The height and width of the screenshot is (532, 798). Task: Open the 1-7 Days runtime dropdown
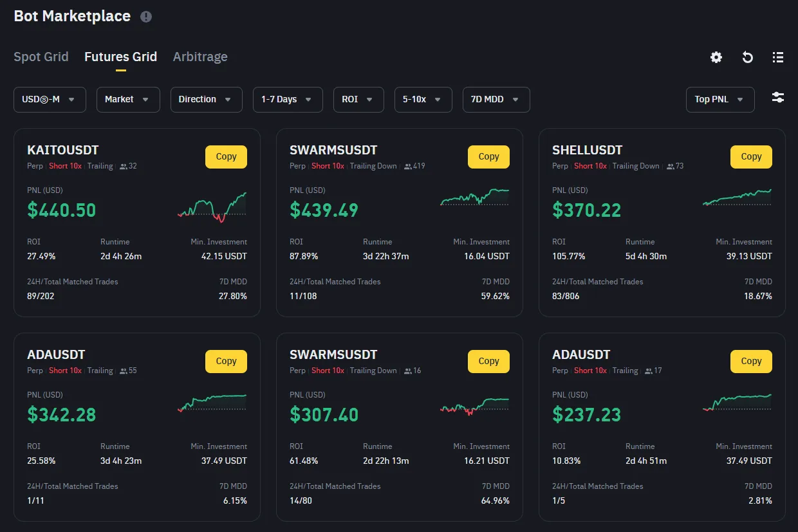[x=287, y=100]
